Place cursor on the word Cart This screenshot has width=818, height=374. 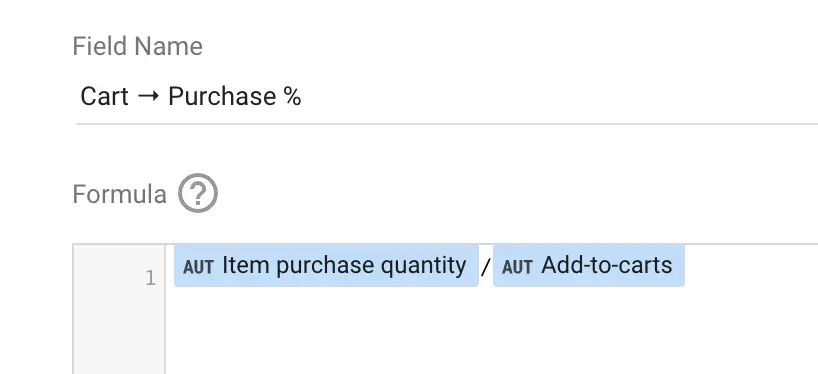pos(104,96)
